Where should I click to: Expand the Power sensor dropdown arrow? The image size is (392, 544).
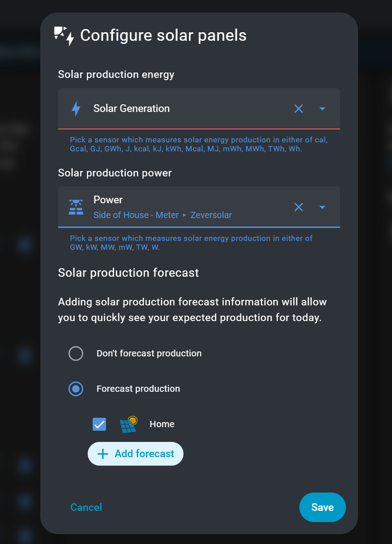(x=322, y=207)
